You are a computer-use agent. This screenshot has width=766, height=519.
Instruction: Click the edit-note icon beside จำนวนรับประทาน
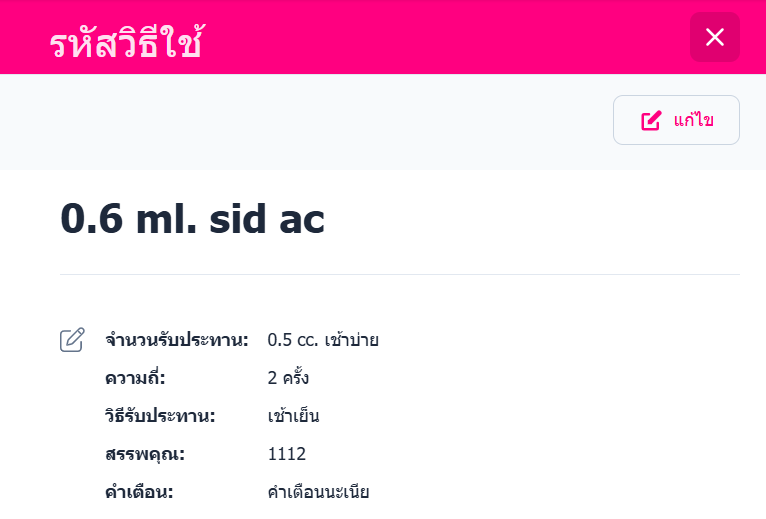tap(72, 340)
